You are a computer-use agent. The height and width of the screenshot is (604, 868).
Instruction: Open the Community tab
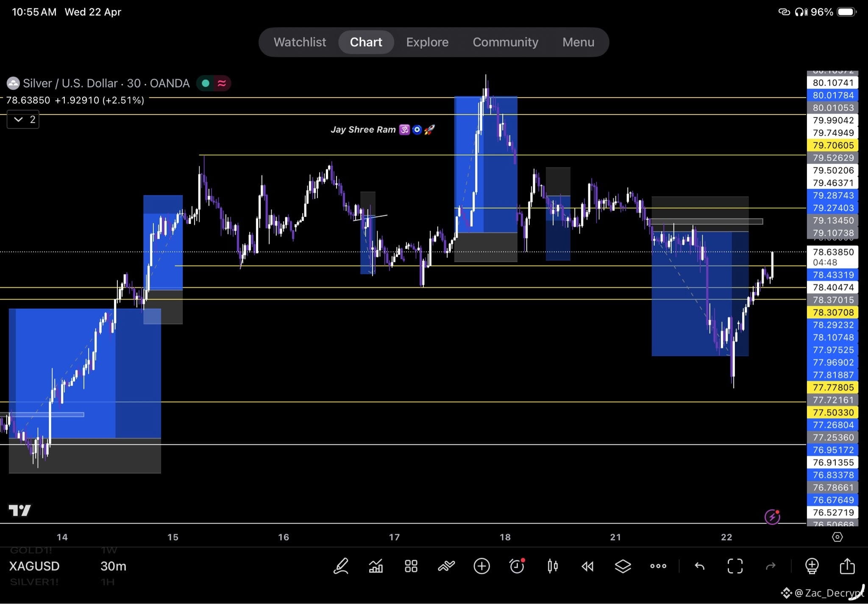pyautogui.click(x=505, y=42)
